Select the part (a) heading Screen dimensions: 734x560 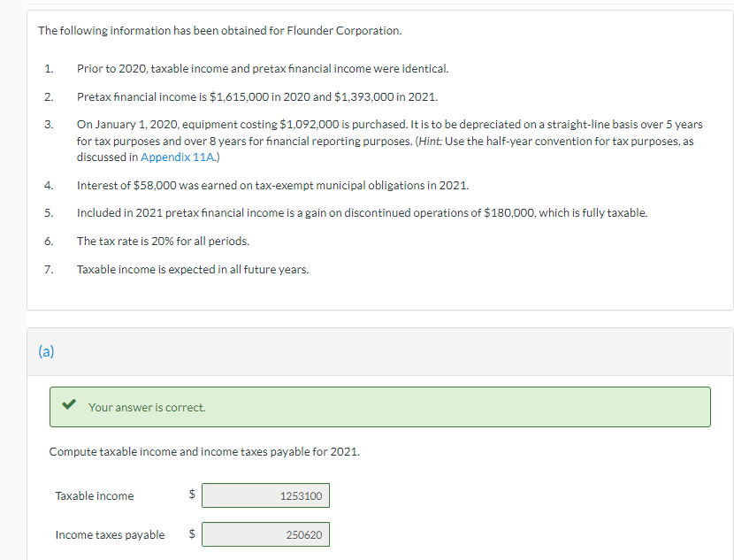click(x=46, y=351)
